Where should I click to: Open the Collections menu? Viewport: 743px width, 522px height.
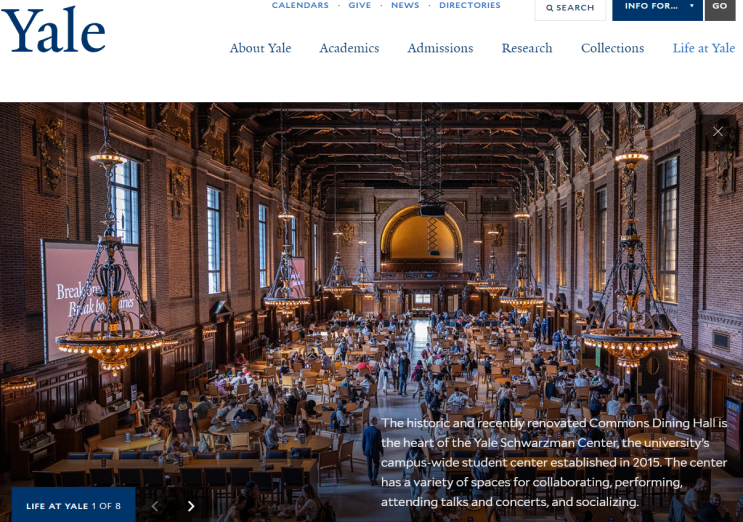pos(612,48)
